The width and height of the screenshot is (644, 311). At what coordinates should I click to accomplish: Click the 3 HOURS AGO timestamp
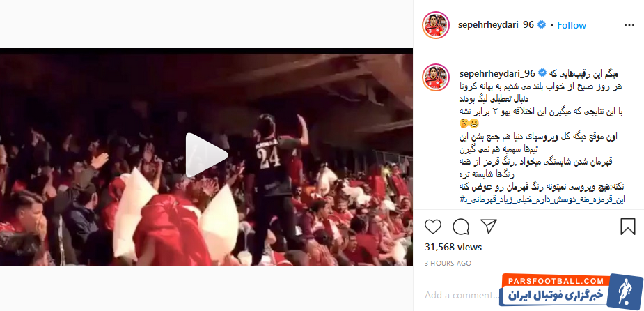pyautogui.click(x=448, y=264)
